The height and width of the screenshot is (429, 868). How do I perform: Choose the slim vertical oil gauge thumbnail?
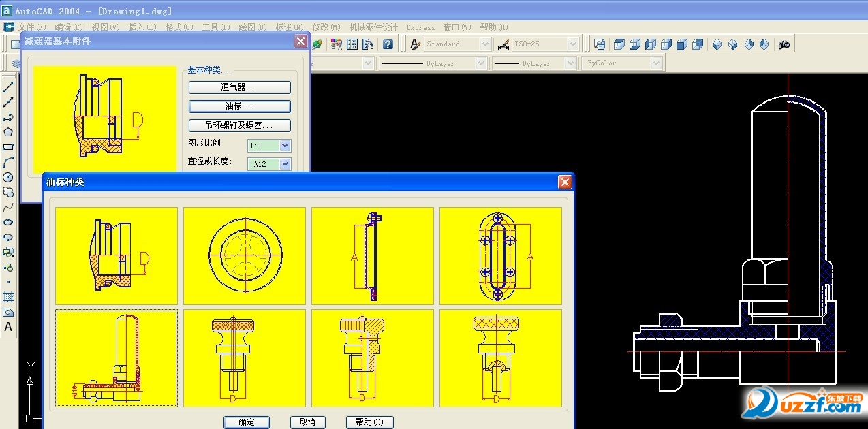(x=373, y=256)
